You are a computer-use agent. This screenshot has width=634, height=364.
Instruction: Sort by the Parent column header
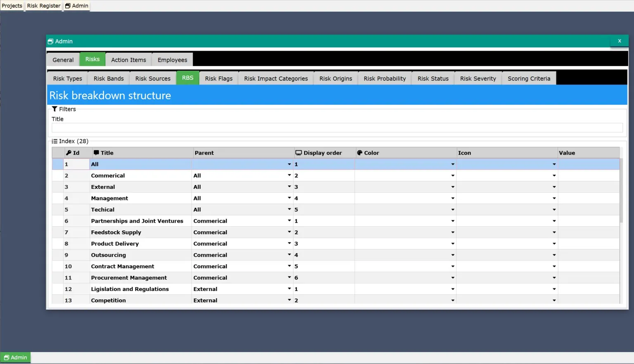click(244, 153)
